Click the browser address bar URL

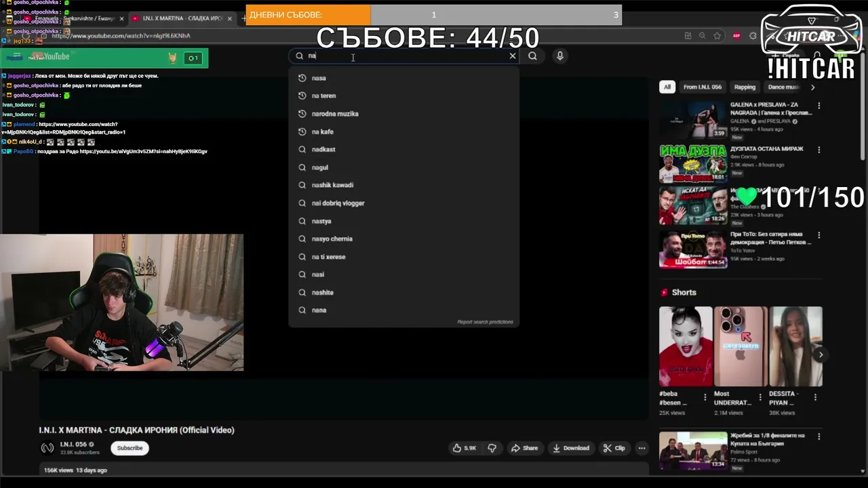[x=121, y=36]
